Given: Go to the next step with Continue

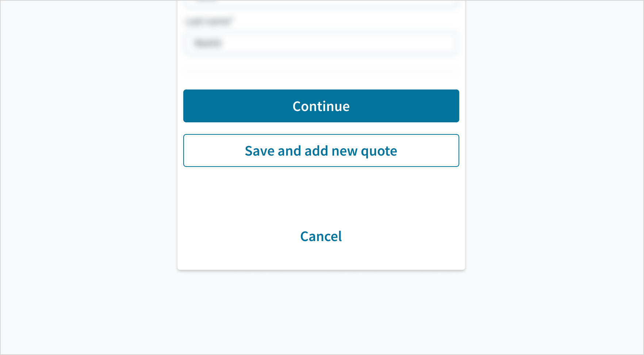Looking at the screenshot, I should (321, 106).
